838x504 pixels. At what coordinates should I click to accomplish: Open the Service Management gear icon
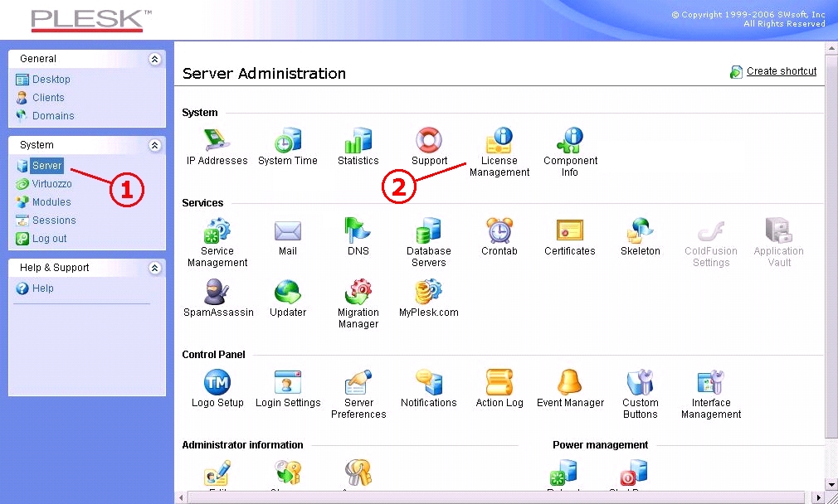coord(217,230)
